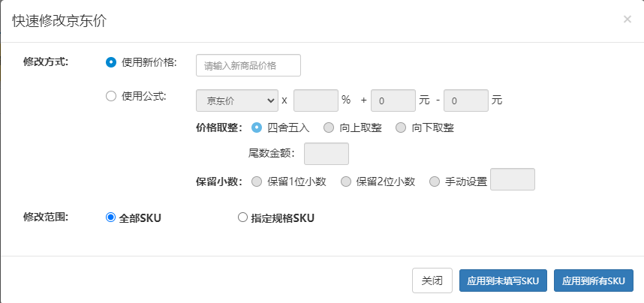Click the percentage multiplier input box
Viewport: 644px width, 303px height.
point(315,100)
